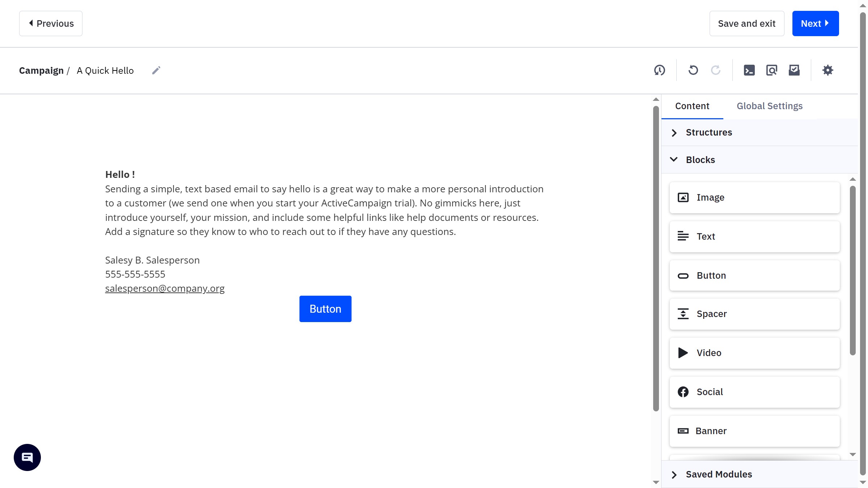Select the Content tab

692,106
